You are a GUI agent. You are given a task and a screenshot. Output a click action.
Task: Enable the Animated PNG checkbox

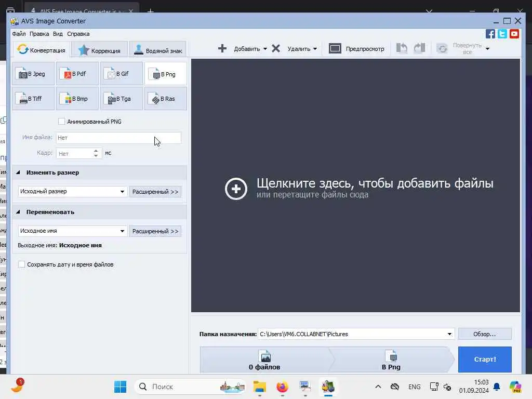point(61,121)
